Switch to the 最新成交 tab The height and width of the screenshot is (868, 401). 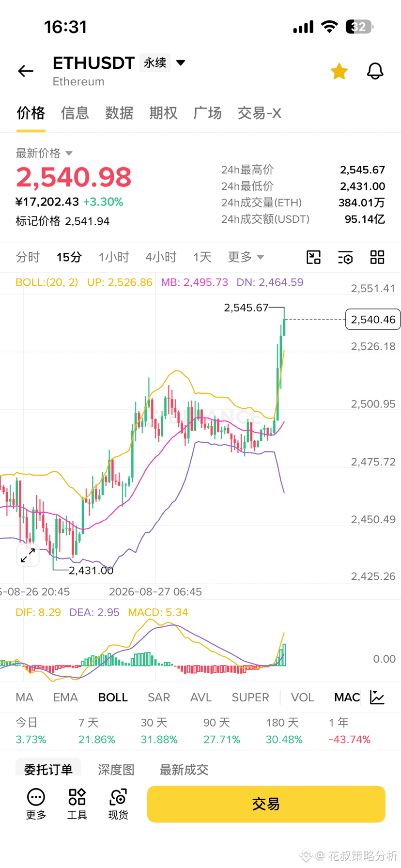click(184, 770)
